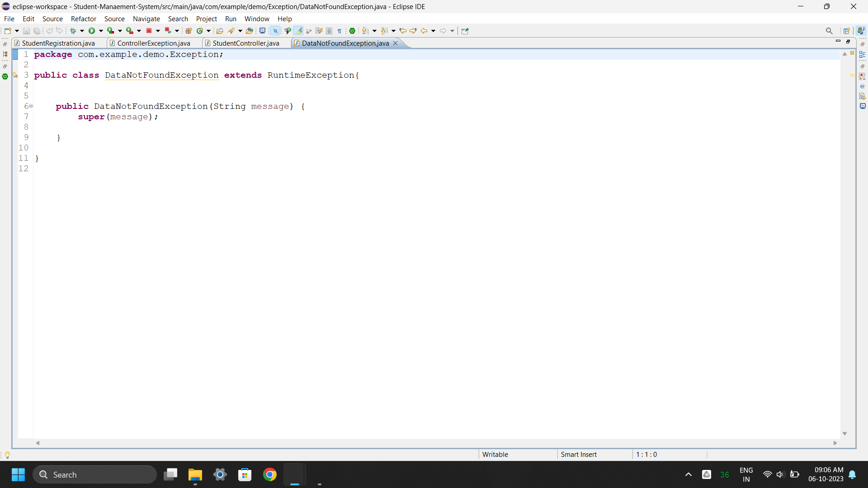Image resolution: width=868 pixels, height=488 pixels.
Task: Switch to StudentController.java tab
Action: pyautogui.click(x=245, y=43)
